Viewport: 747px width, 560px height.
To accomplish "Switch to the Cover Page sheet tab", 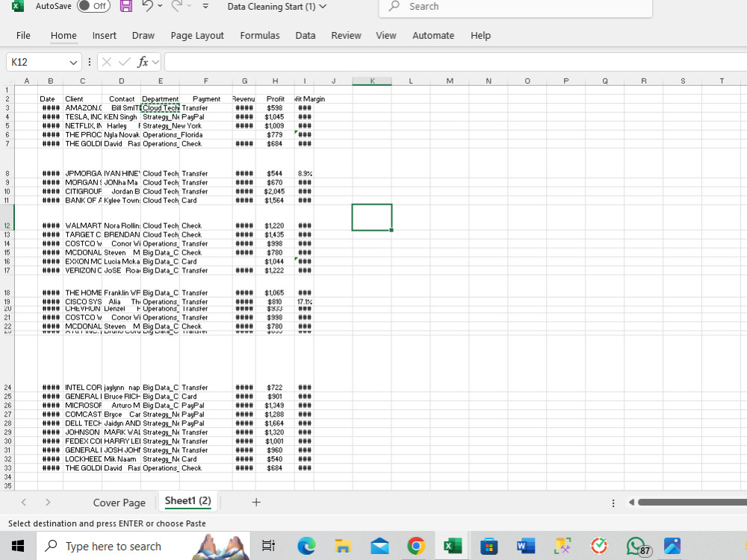I will click(119, 503).
